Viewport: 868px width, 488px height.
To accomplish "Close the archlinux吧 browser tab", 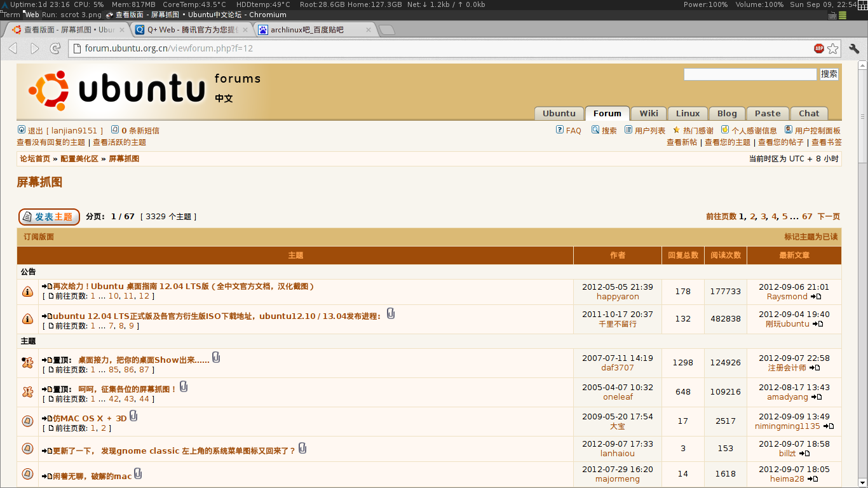I will (x=369, y=30).
